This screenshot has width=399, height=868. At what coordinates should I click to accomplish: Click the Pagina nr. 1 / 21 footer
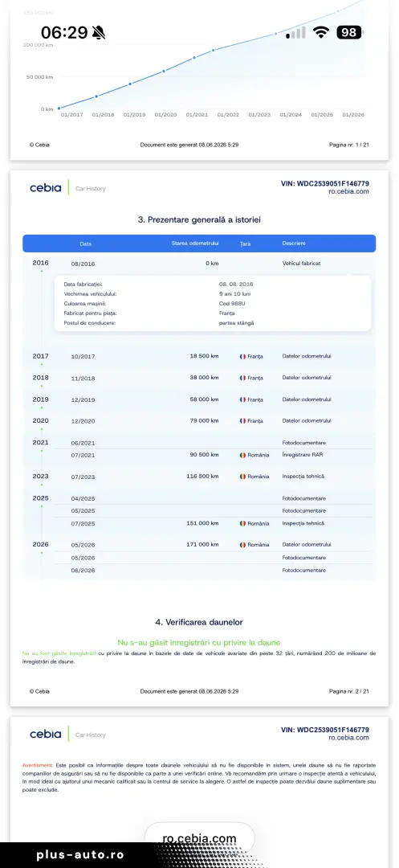coord(348,145)
